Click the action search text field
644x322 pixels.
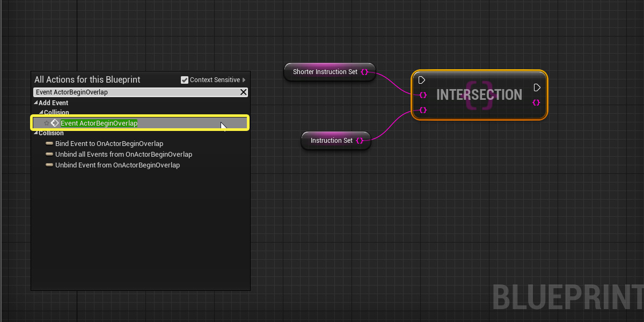point(134,92)
